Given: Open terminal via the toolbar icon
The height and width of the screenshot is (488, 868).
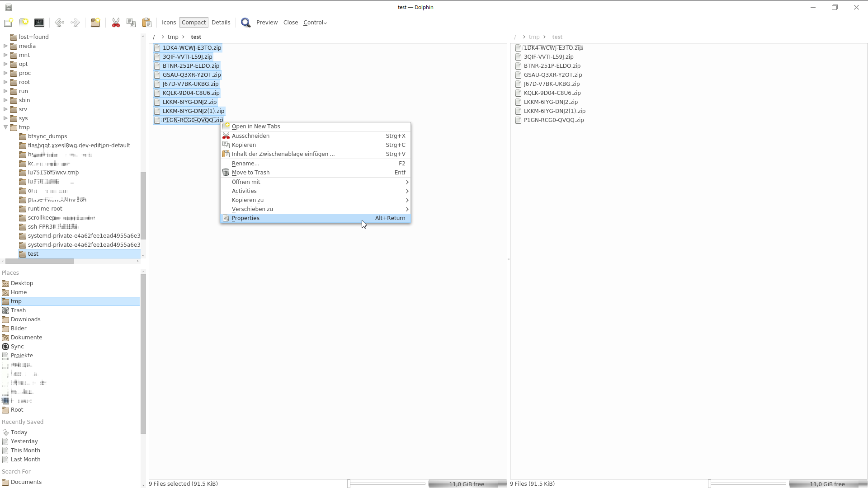Looking at the screenshot, I should (x=39, y=23).
